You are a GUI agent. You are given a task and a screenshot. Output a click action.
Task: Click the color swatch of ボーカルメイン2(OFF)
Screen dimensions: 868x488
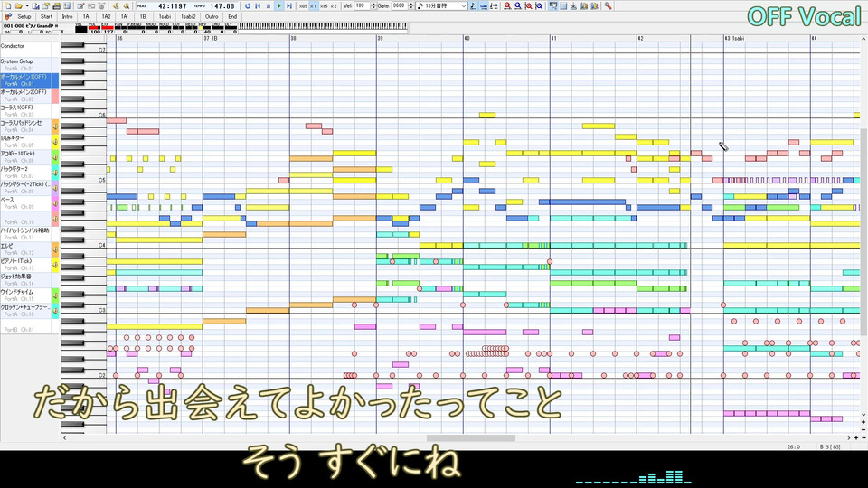(55, 96)
